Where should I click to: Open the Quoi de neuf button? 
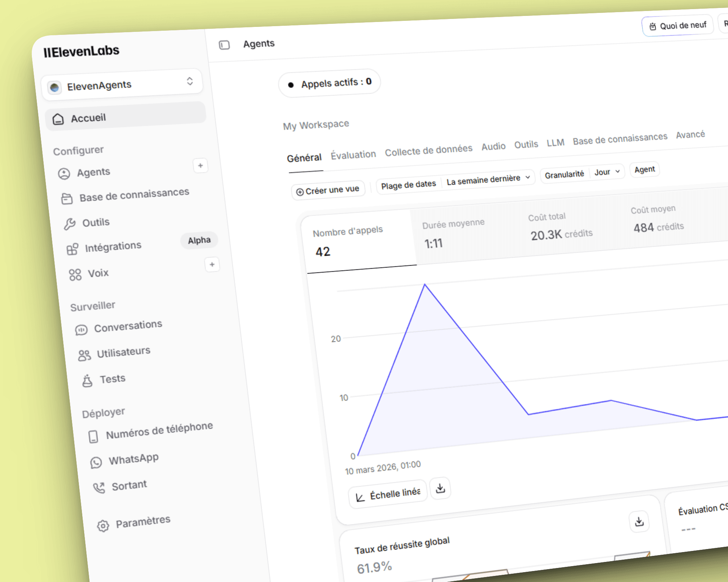click(x=678, y=26)
